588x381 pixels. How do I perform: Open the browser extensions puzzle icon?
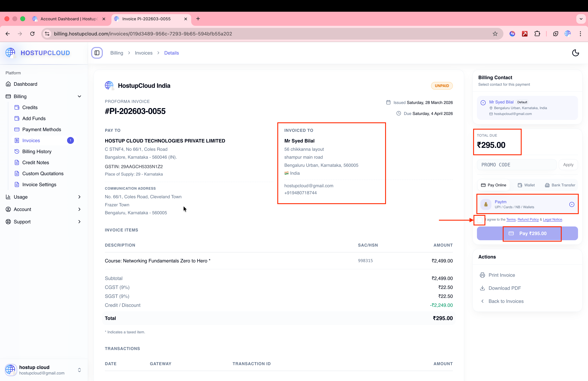click(x=537, y=34)
